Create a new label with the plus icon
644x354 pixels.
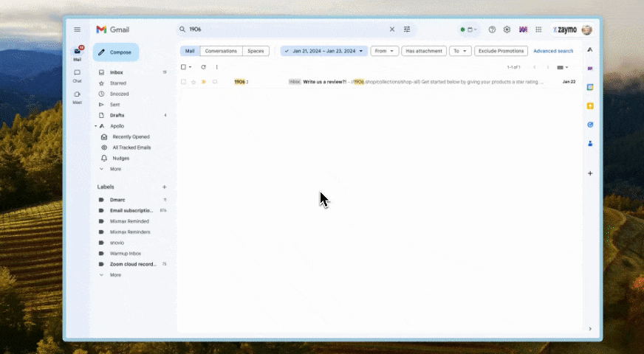click(164, 187)
